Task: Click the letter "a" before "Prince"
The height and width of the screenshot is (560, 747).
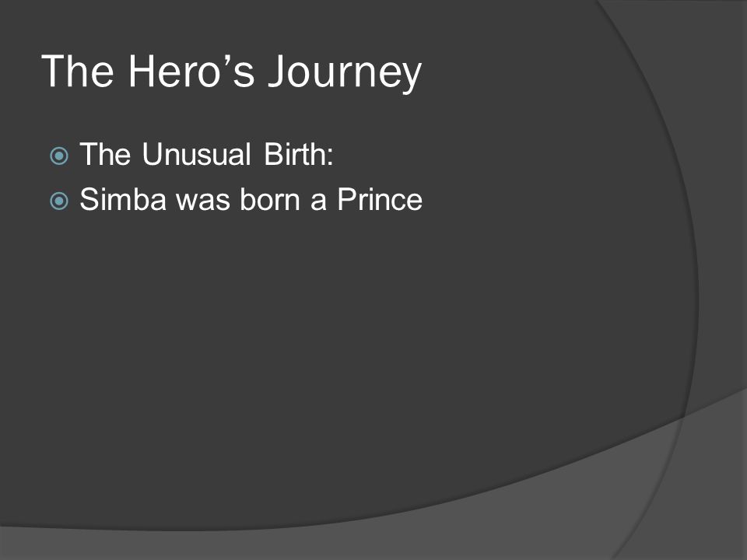Action: tap(319, 201)
